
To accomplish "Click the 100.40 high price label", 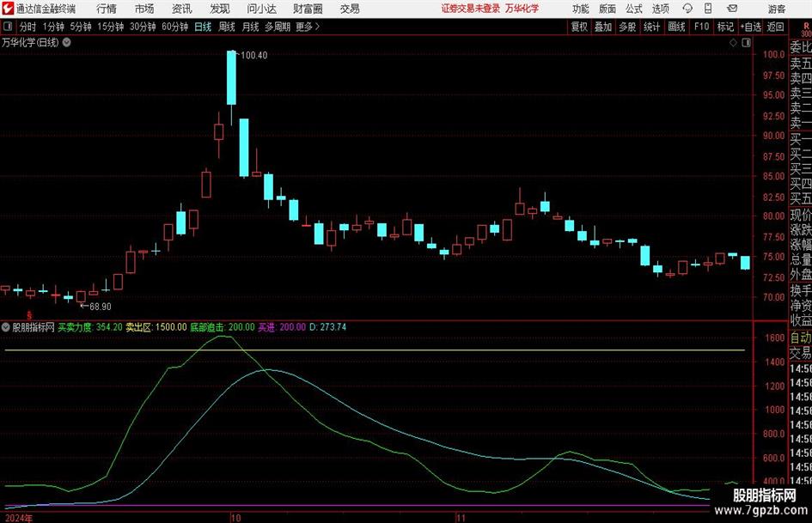I will pyautogui.click(x=254, y=55).
